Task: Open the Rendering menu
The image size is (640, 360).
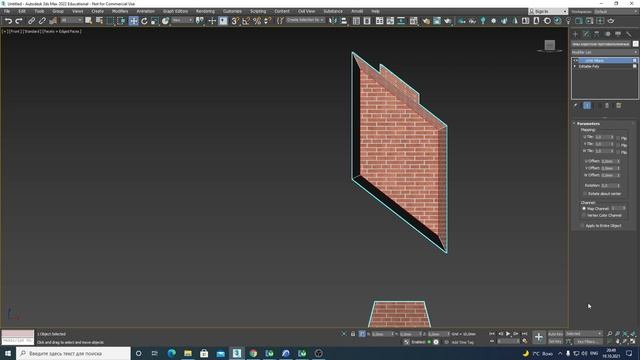Action: 205,11
